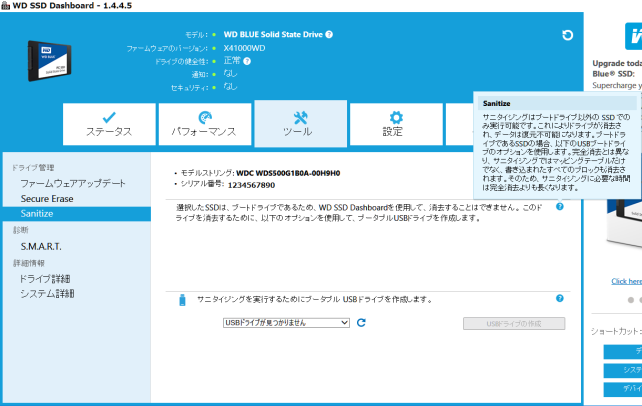This screenshot has height=406, width=642.
Task: Click firmware version X41000WD
Action: point(244,48)
